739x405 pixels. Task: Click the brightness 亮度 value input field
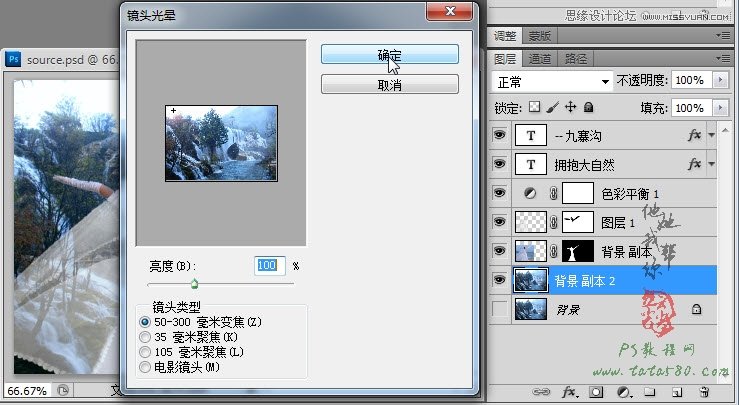[x=270, y=266]
